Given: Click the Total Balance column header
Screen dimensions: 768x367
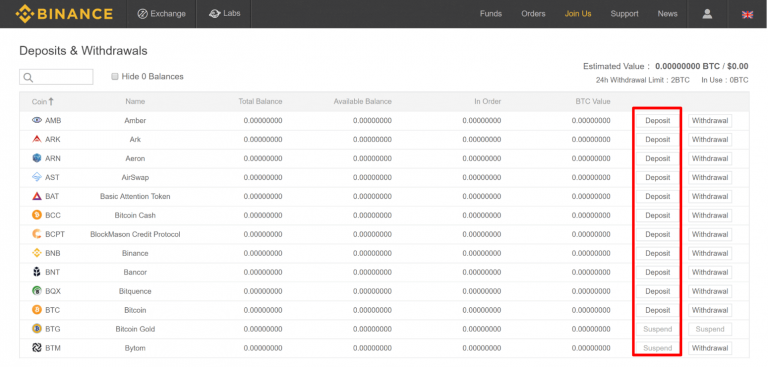Looking at the screenshot, I should click(x=260, y=101).
